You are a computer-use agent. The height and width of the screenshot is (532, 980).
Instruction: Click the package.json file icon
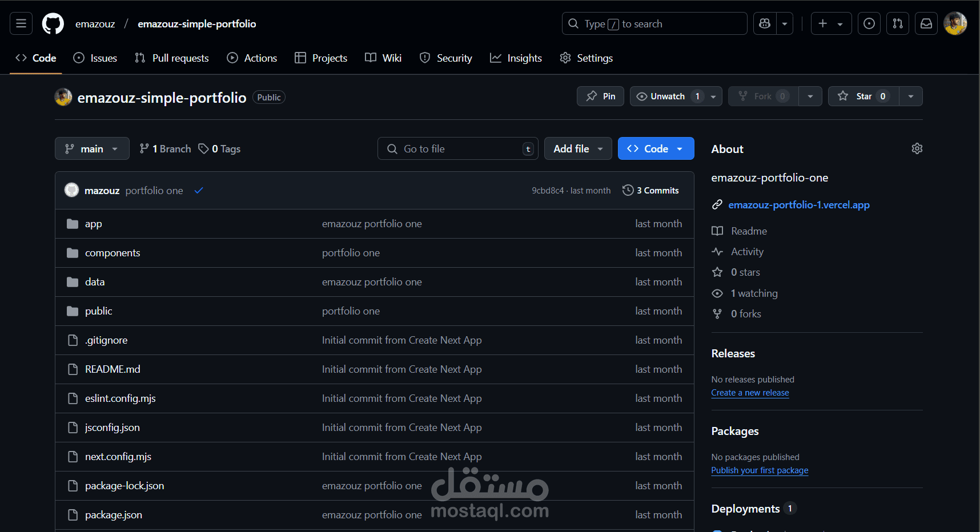click(x=73, y=515)
